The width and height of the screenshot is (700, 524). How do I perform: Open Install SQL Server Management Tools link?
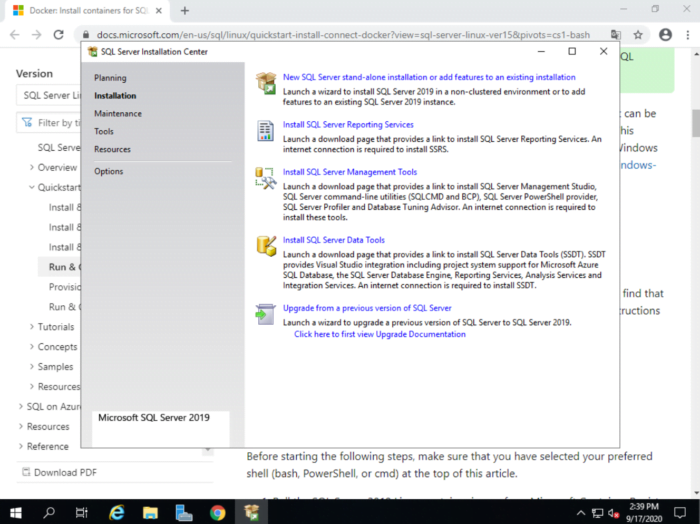click(350, 172)
